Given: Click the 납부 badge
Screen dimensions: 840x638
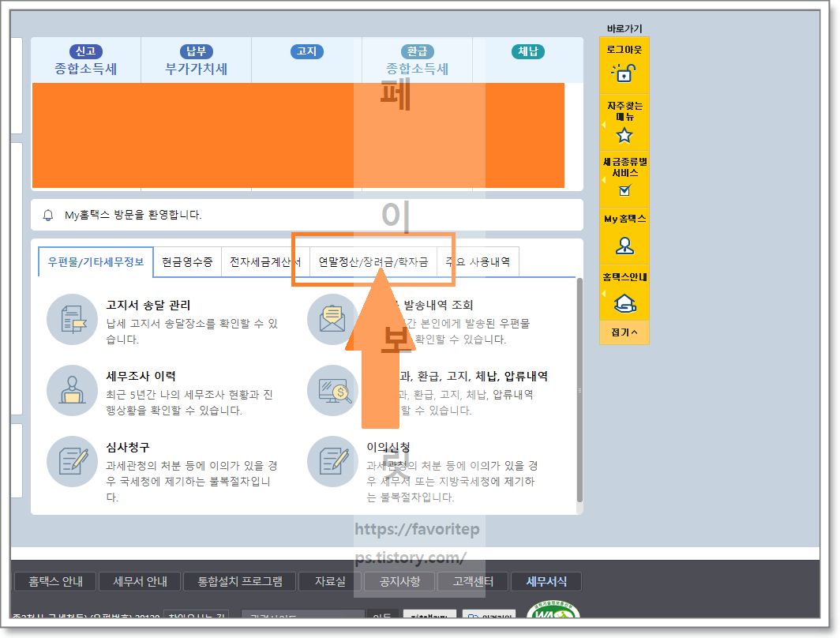Looking at the screenshot, I should tap(196, 51).
